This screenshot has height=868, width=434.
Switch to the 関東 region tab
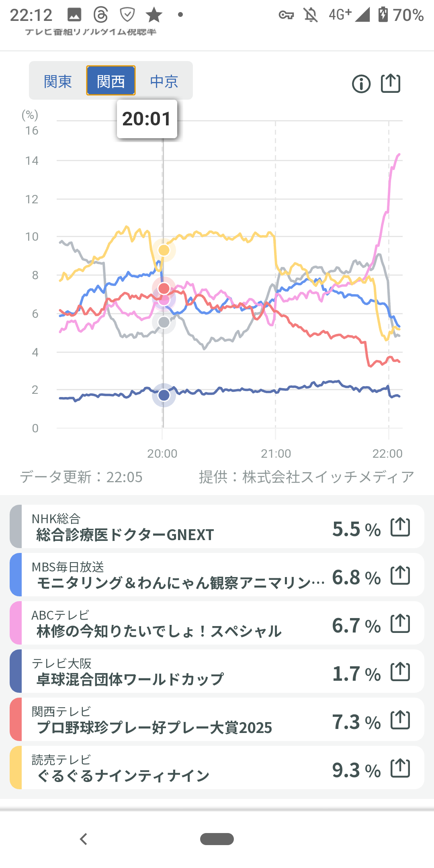[58, 81]
